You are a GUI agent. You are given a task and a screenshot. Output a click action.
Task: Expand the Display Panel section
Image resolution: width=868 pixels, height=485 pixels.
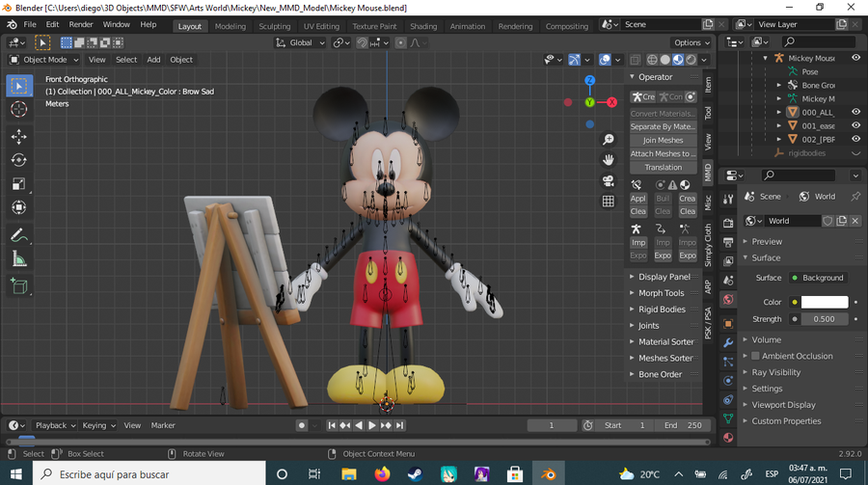click(x=665, y=277)
